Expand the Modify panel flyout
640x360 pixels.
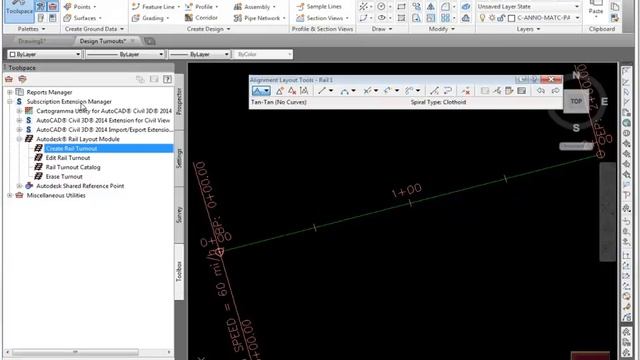[441, 29]
